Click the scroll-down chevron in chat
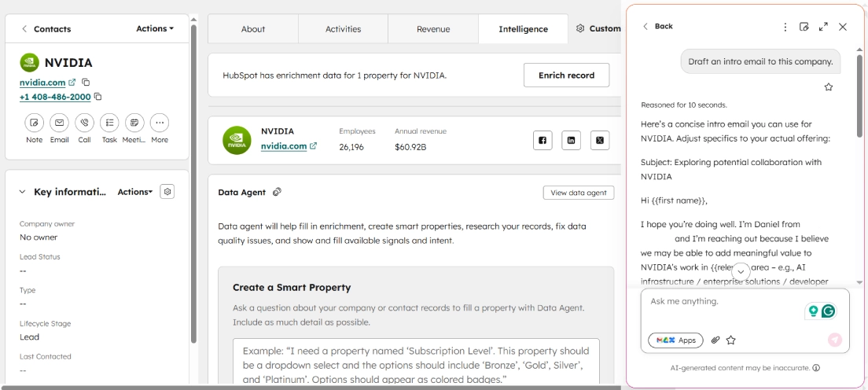 (x=741, y=272)
